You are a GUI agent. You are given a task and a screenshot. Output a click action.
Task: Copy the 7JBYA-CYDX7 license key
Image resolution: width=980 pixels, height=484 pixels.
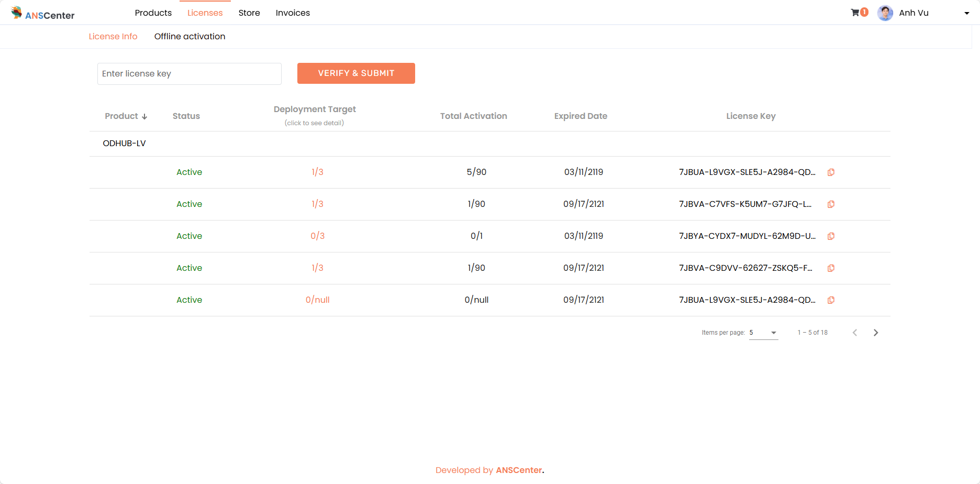[x=831, y=236]
